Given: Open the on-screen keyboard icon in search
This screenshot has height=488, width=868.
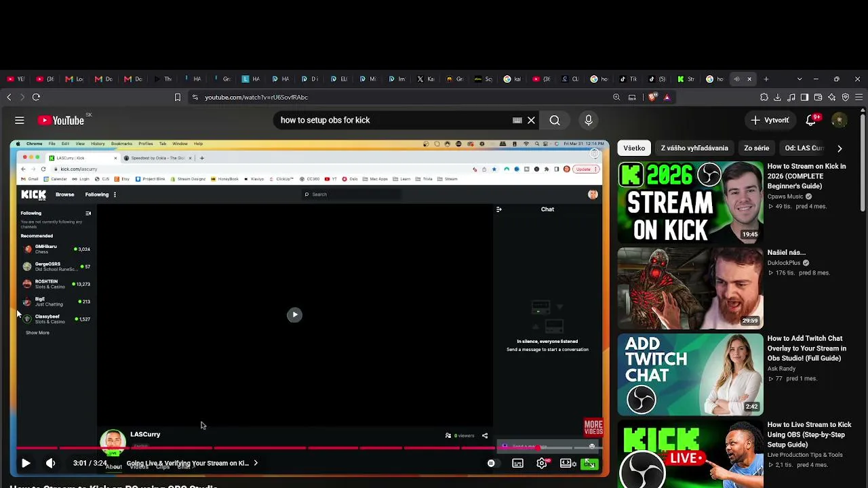Looking at the screenshot, I should point(517,121).
